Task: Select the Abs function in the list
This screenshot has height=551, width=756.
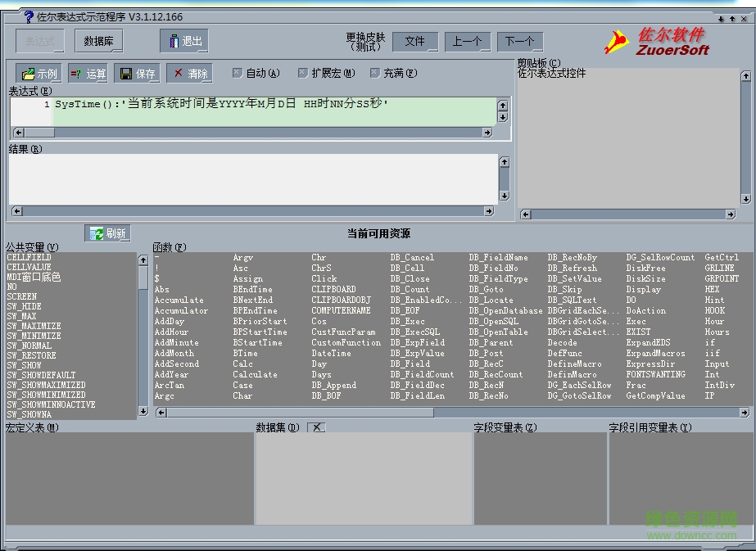Action: (x=161, y=289)
